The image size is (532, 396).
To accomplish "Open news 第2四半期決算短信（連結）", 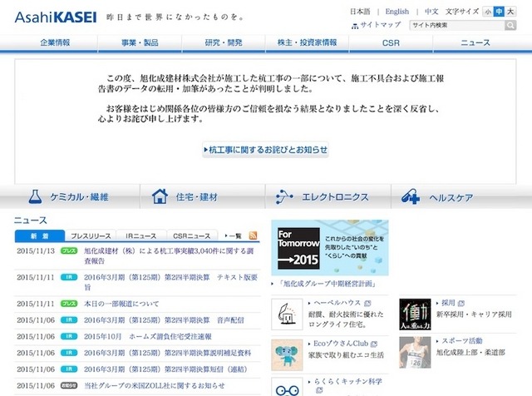I will [165, 369].
